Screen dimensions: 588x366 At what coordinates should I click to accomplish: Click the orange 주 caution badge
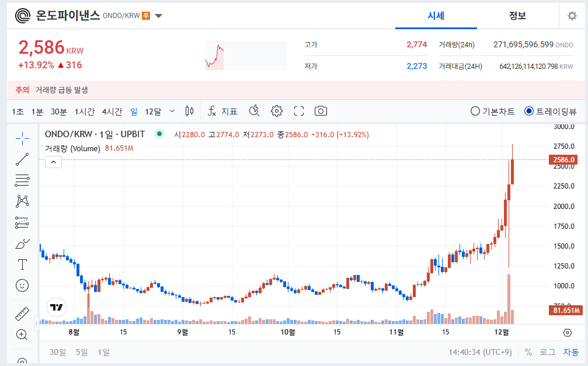click(146, 16)
